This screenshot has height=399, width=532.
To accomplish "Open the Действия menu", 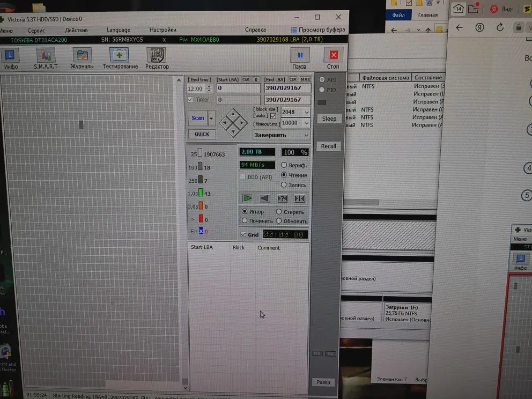I will click(x=76, y=30).
